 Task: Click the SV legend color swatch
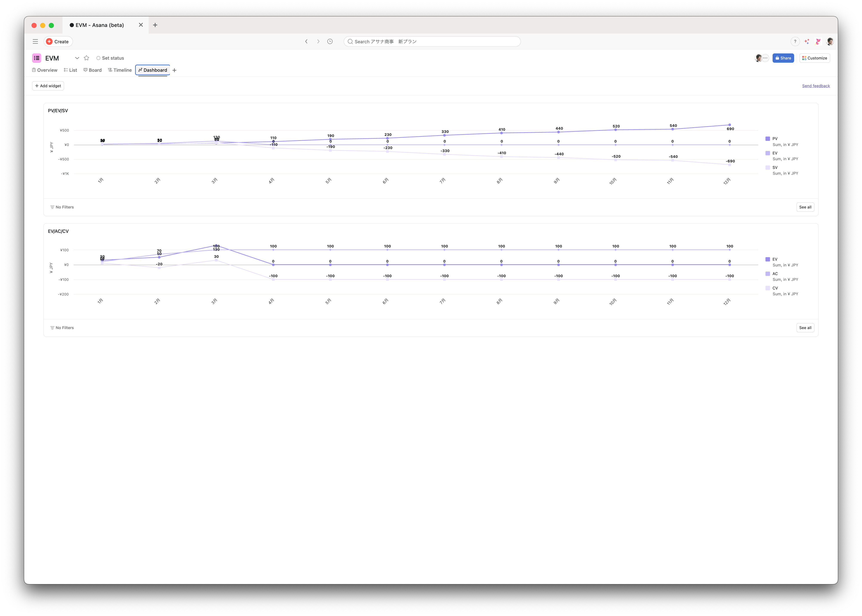pos(767,168)
